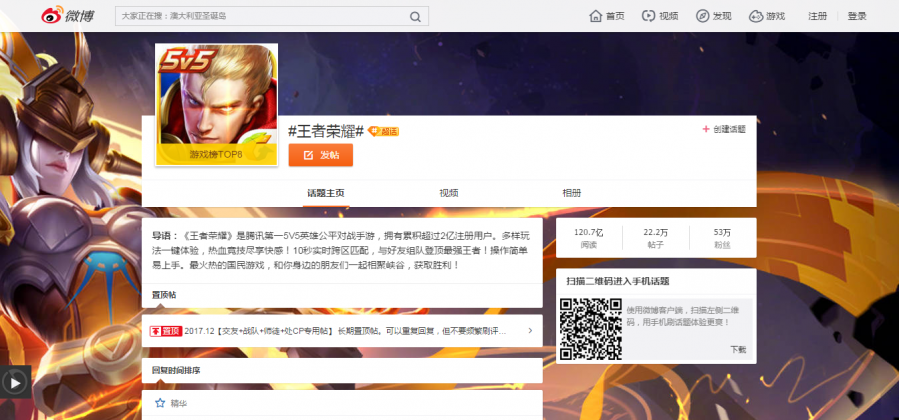Viewport: 899px width, 420px height.
Task: Open 发现 discover in the top navigation
Action: click(714, 16)
